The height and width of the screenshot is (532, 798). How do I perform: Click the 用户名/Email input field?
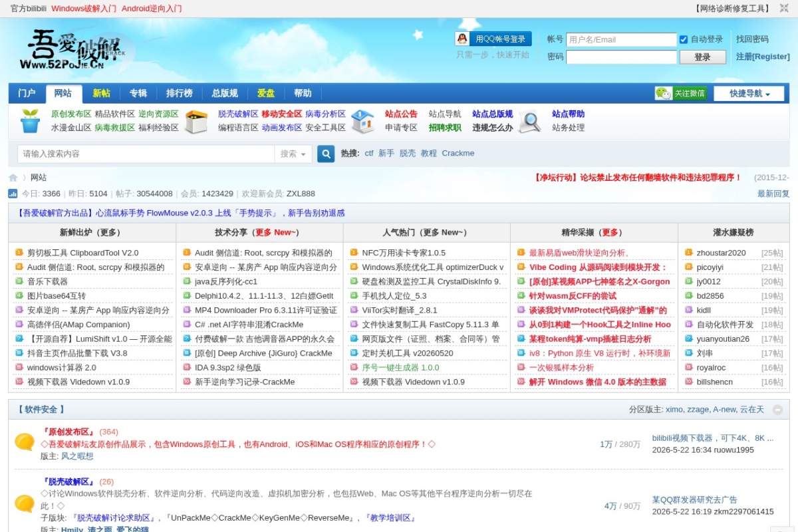point(621,39)
